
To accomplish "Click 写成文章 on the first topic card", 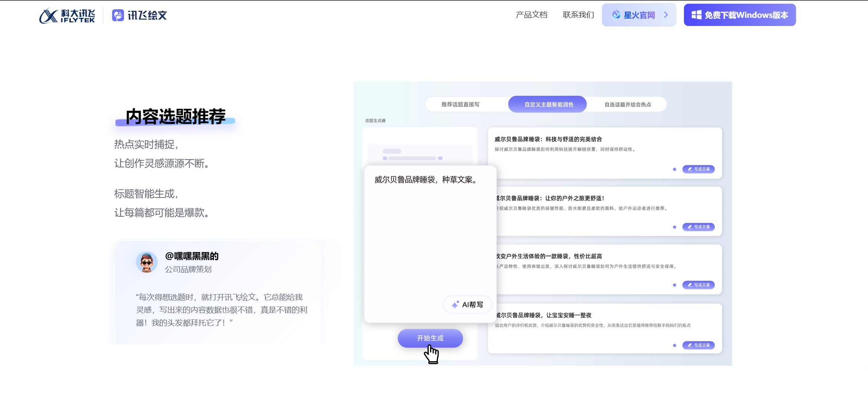I will tap(698, 169).
